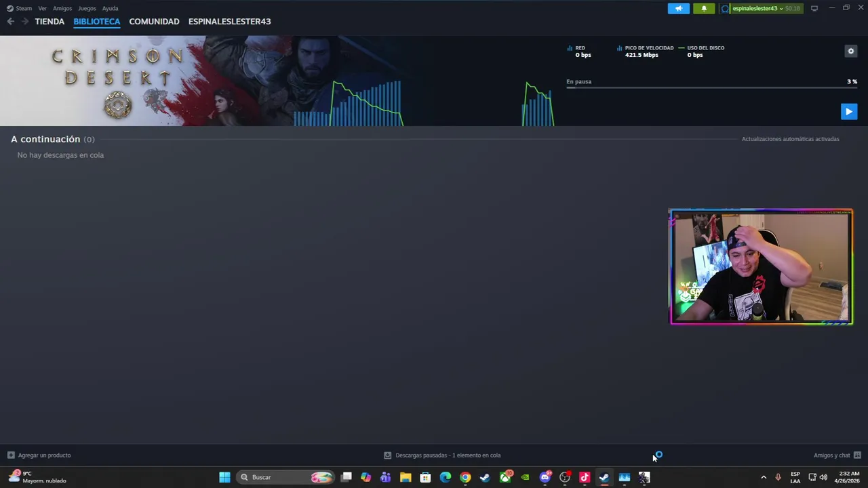Screen dimensions: 868x488
Task: Click the 'En pausa' status text
Action: coord(578,81)
